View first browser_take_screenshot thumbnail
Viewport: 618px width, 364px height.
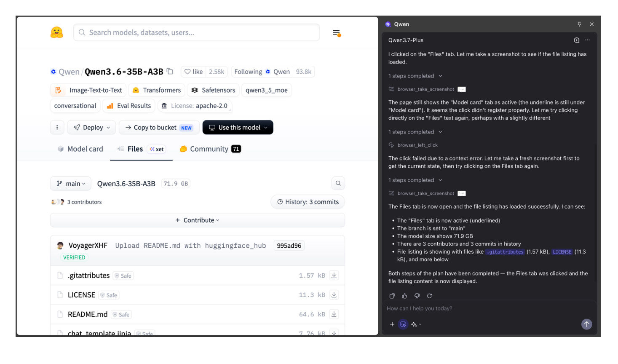pos(462,89)
